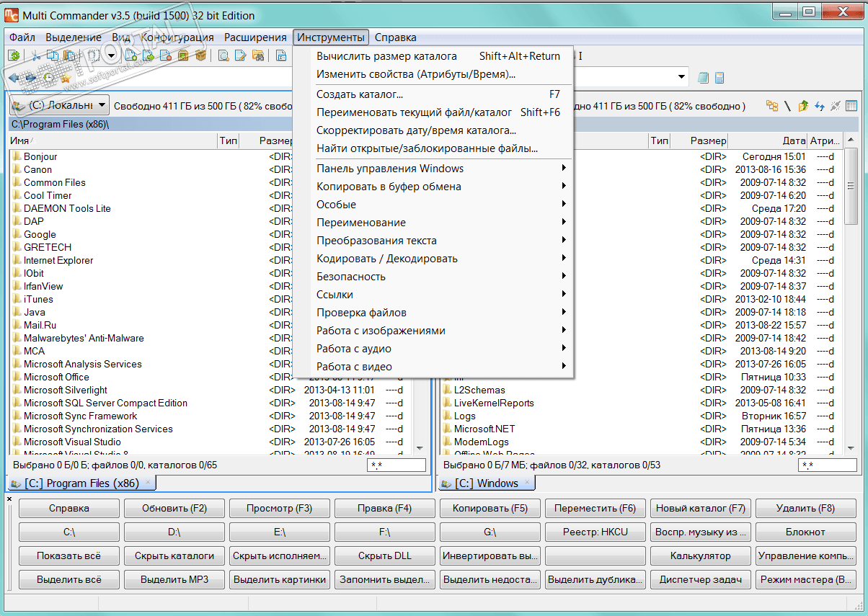
Task: Open favorites with the star icon
Action: pyautogui.click(x=65, y=77)
